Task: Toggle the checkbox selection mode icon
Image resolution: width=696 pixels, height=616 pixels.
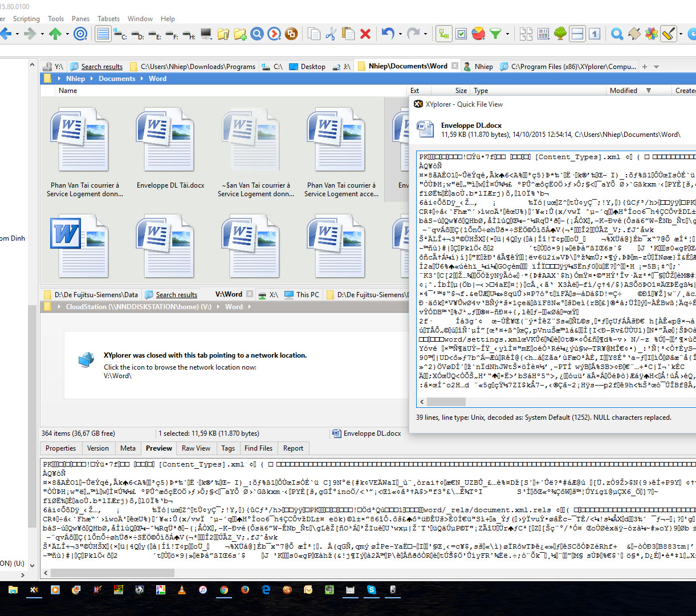Action: [x=461, y=34]
